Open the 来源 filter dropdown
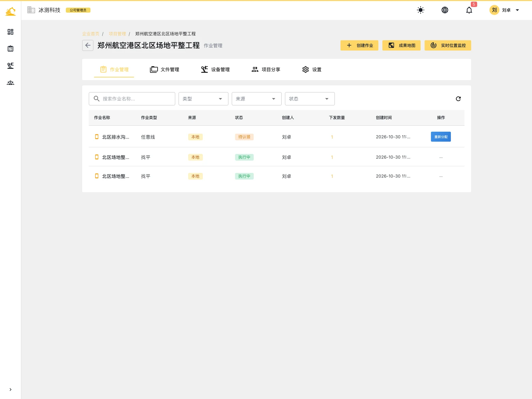This screenshot has width=532, height=399. (x=257, y=99)
